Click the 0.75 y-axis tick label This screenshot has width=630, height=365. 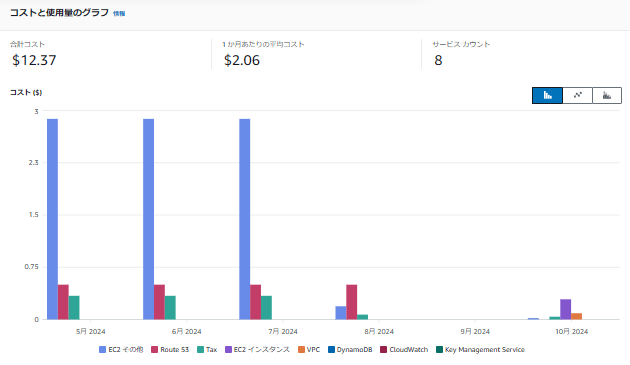coord(32,267)
